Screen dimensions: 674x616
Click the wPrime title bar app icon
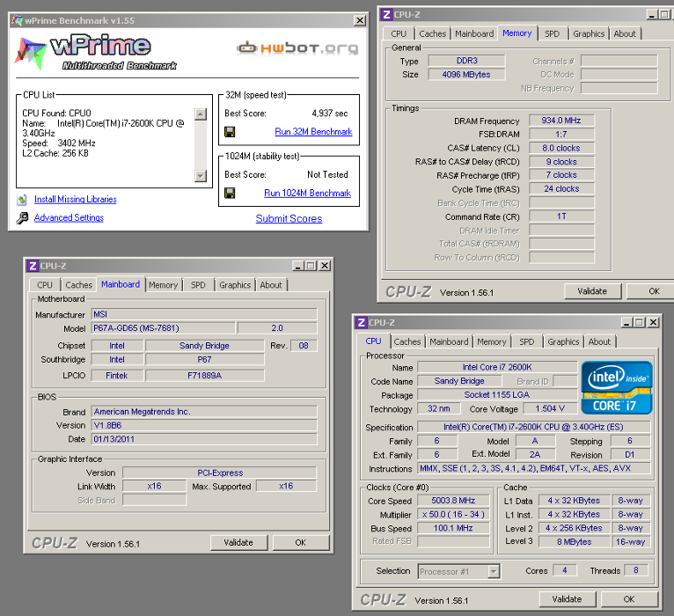pyautogui.click(x=18, y=20)
